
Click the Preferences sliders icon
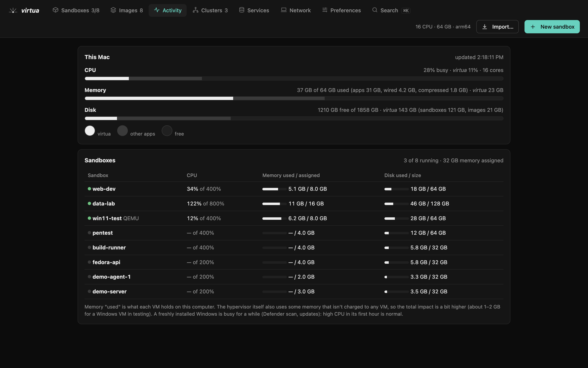tap(325, 10)
